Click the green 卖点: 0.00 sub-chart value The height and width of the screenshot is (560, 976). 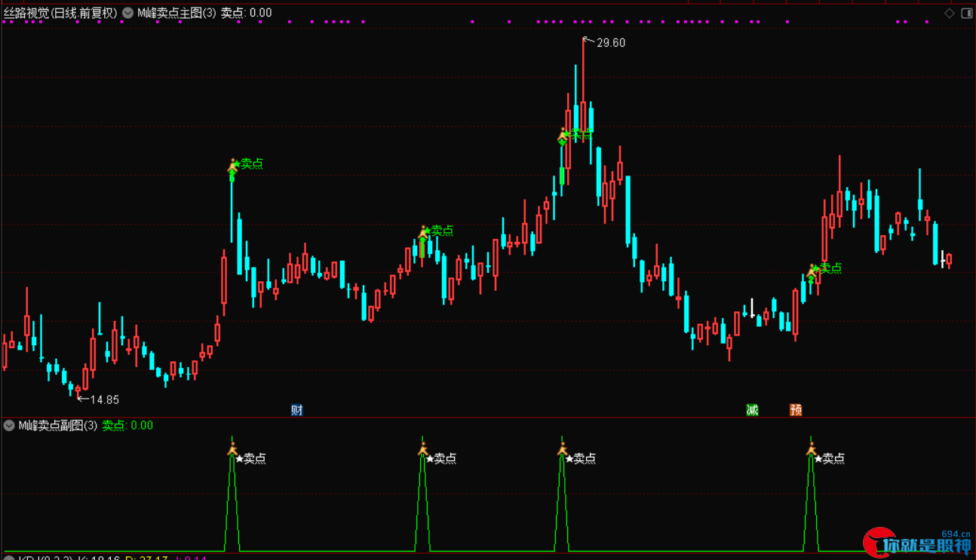tap(127, 426)
